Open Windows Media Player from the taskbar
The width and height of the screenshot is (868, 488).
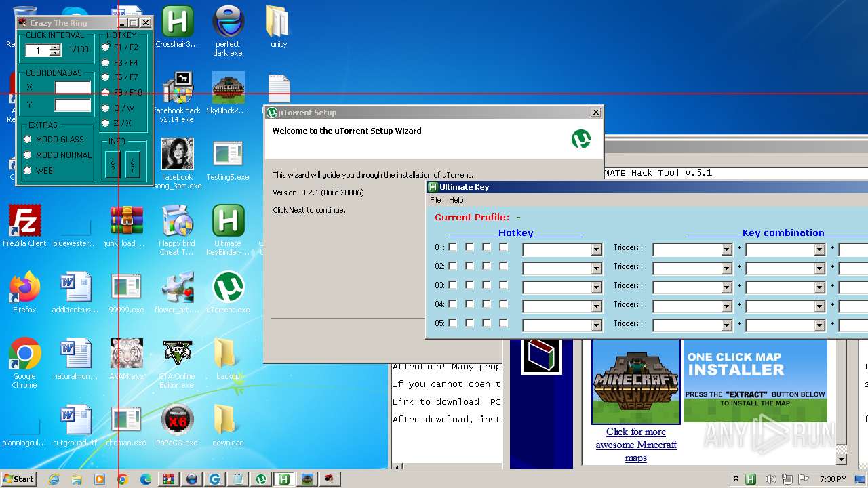pos(100,479)
